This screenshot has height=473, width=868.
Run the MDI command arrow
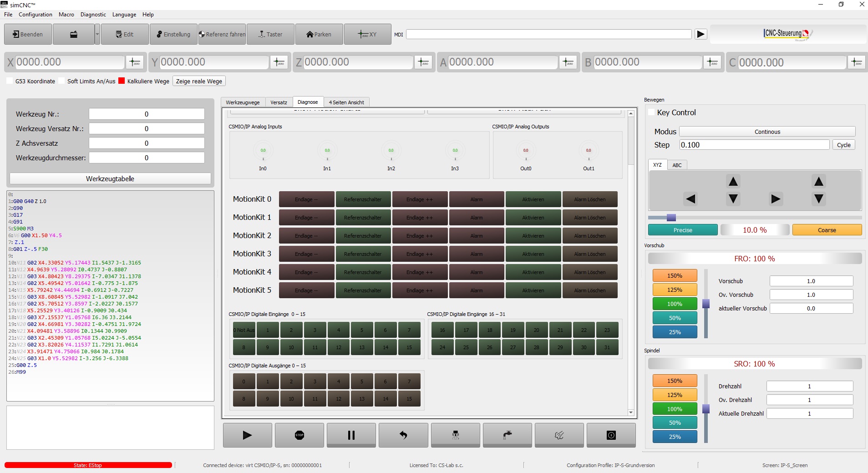pyautogui.click(x=700, y=34)
